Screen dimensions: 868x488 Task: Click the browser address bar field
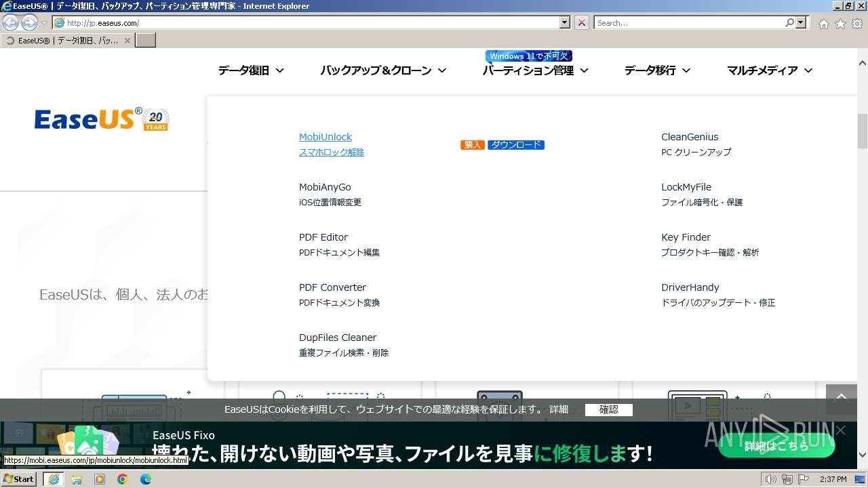[307, 22]
